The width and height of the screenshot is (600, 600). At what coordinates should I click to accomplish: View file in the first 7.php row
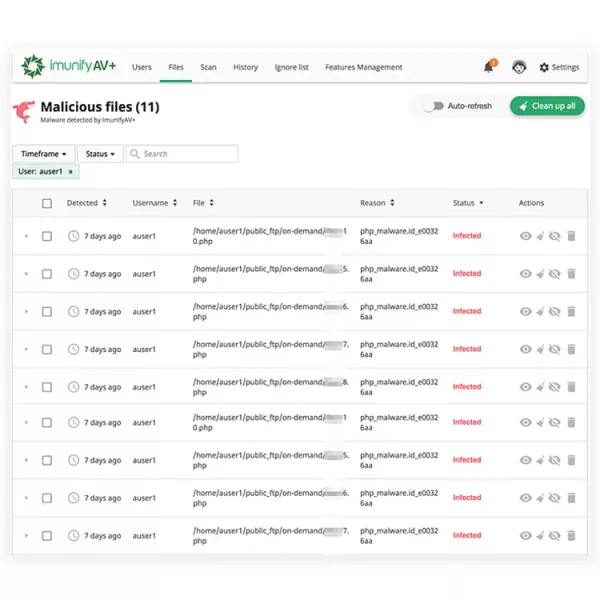tap(525, 349)
